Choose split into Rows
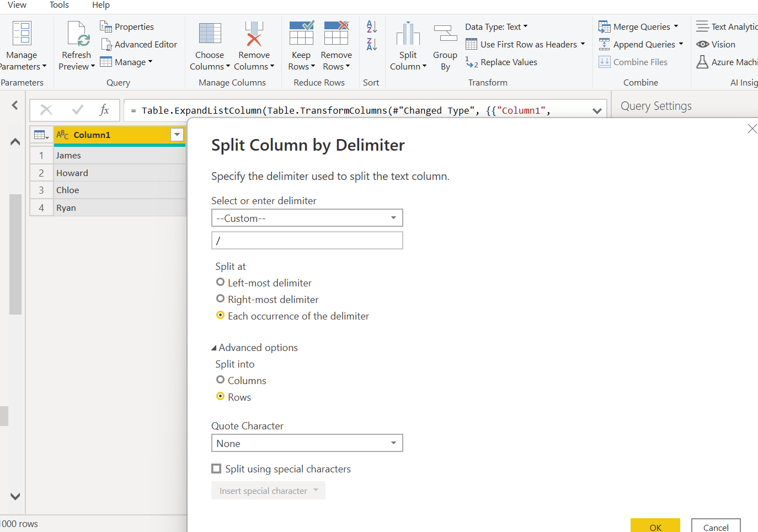758x532 pixels. click(220, 396)
